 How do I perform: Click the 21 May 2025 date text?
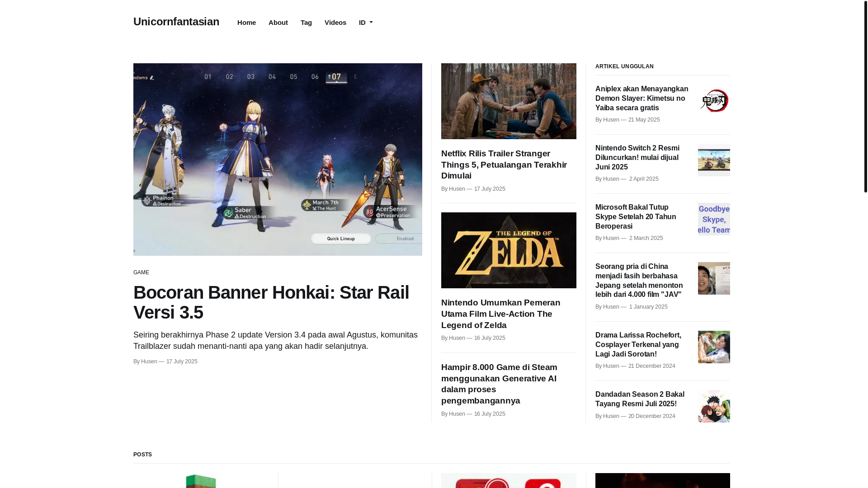pos(644,120)
